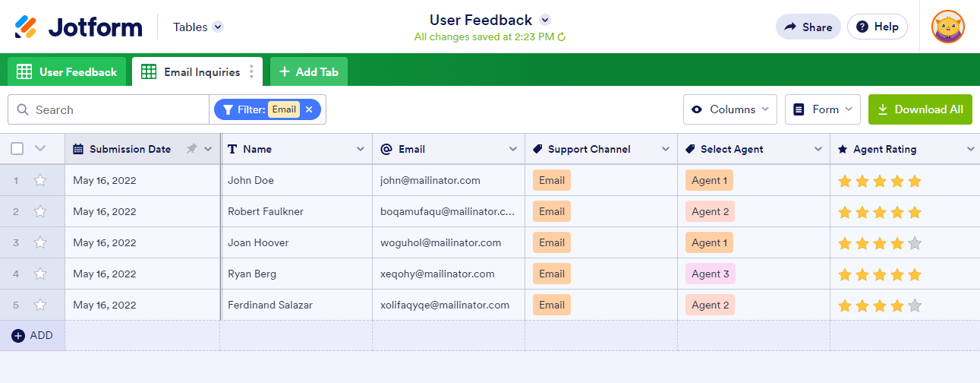Open the Agent Rating column menu

(970, 149)
